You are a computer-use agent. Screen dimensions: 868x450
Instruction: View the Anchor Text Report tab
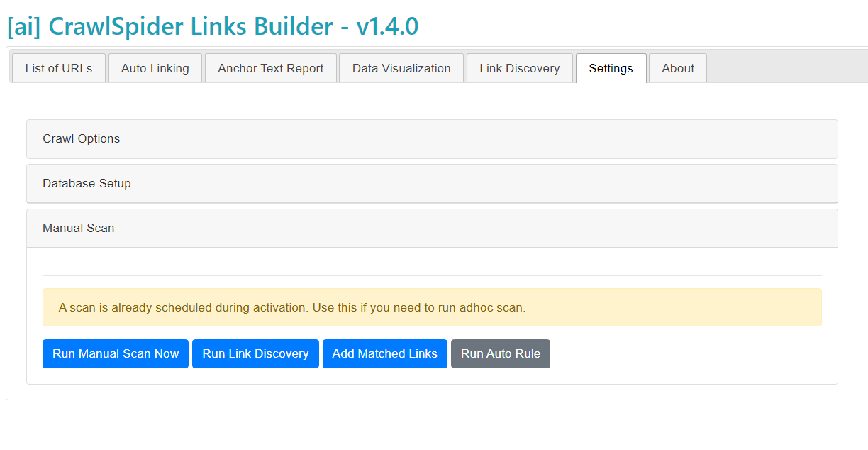click(270, 68)
